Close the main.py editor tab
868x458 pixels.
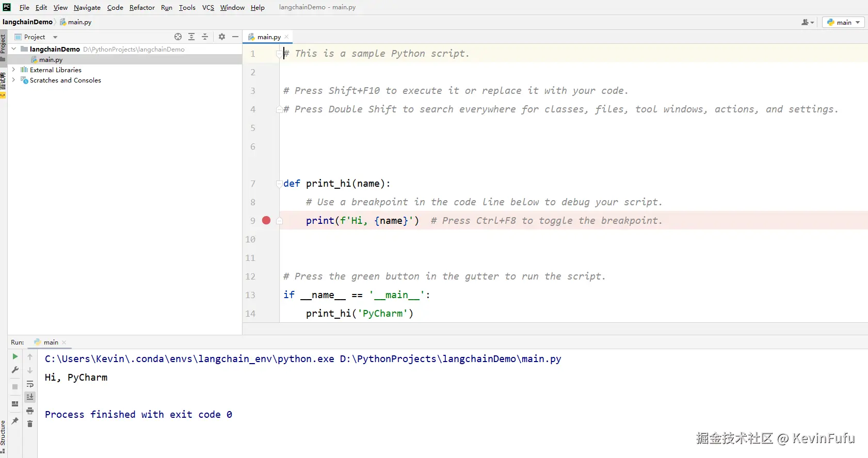[x=286, y=37]
